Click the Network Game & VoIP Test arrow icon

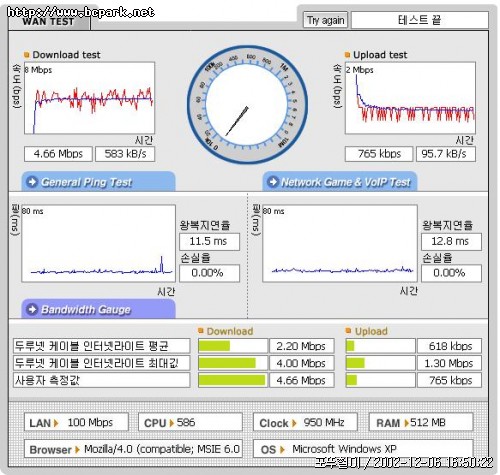point(273,182)
